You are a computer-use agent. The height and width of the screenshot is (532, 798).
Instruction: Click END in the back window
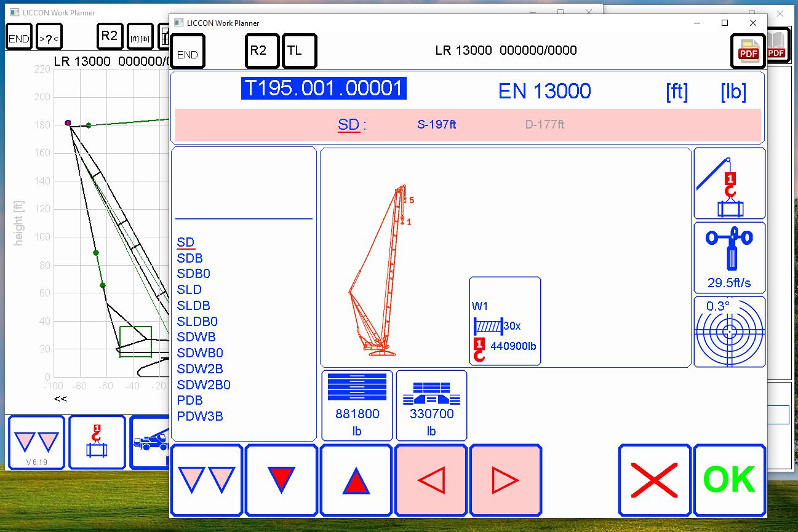tap(18, 36)
